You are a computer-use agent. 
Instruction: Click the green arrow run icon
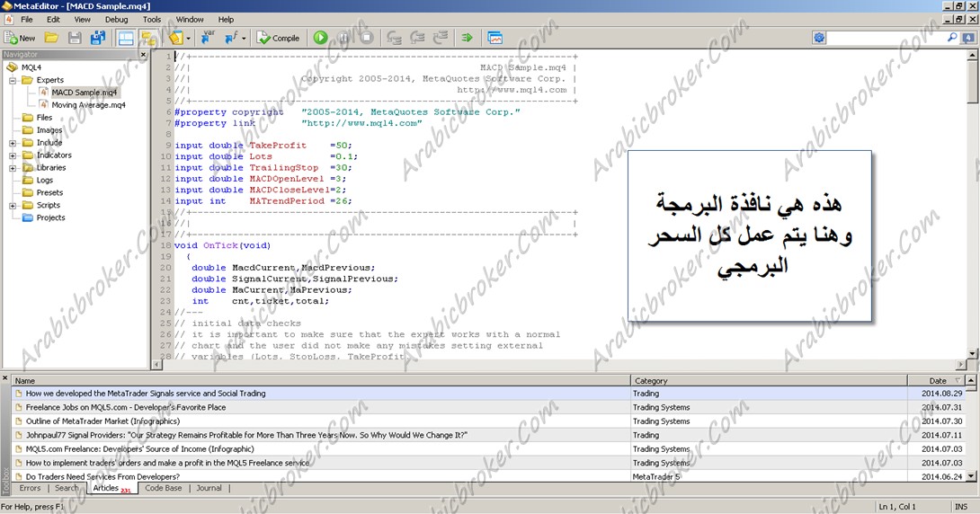(x=467, y=38)
